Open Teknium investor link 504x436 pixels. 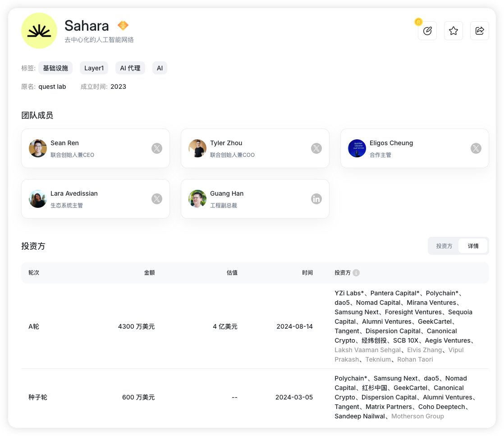[378, 359]
